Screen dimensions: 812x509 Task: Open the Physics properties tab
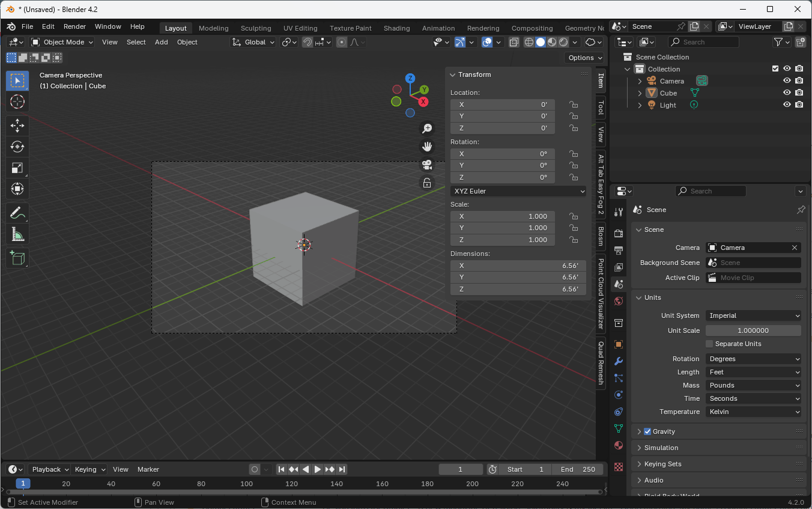pyautogui.click(x=619, y=395)
